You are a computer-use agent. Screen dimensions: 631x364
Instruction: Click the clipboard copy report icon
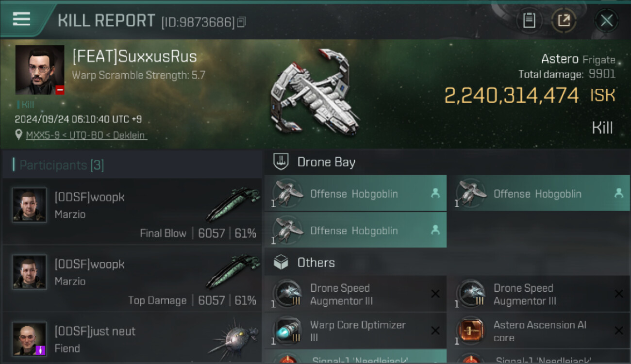tap(529, 20)
